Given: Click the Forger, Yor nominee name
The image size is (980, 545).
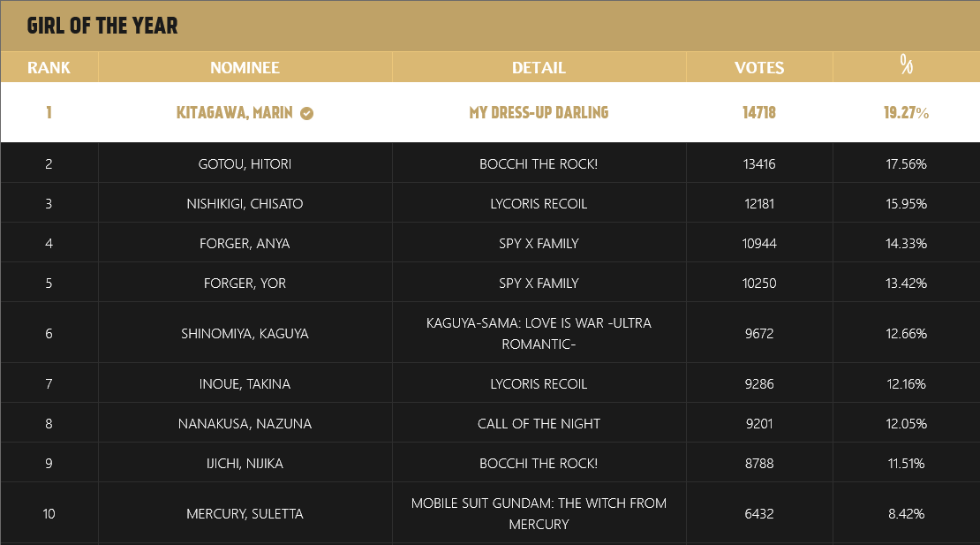Looking at the screenshot, I should 245,284.
